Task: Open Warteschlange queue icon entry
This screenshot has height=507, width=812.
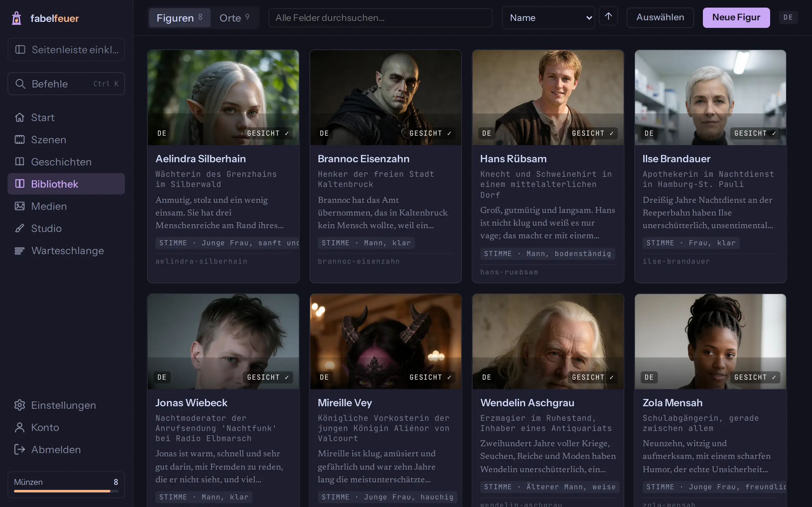Action: click(19, 250)
